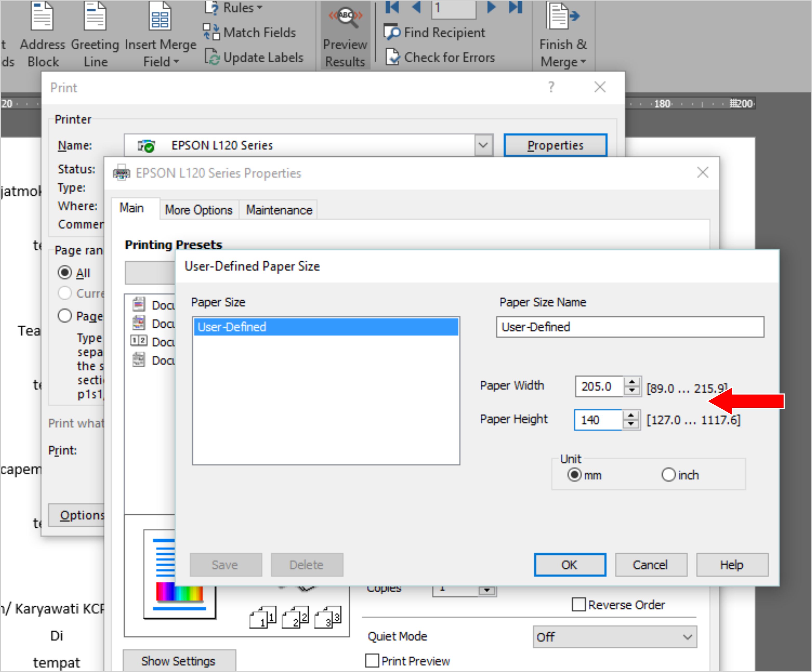The height and width of the screenshot is (672, 812).
Task: Select the inch unit radio button
Action: click(668, 474)
